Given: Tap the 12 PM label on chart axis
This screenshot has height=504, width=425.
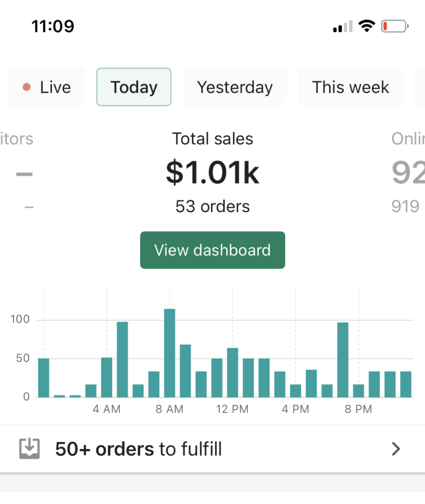Looking at the screenshot, I should pos(232,409).
